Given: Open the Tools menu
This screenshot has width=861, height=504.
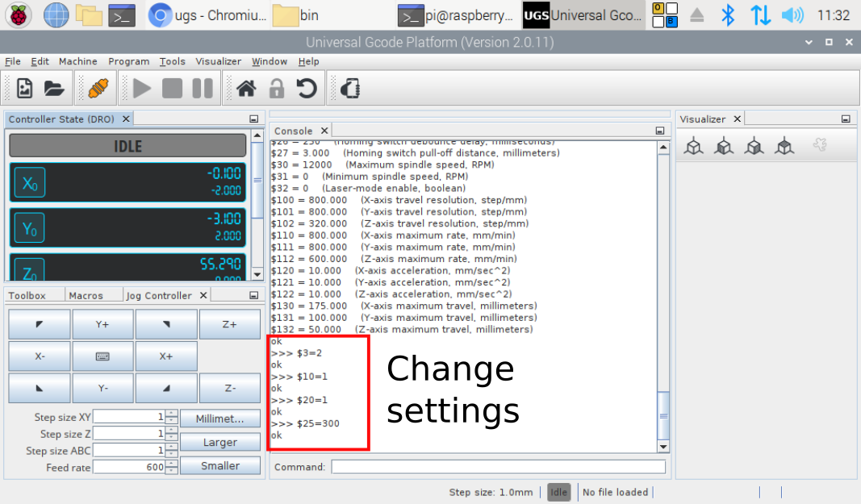Looking at the screenshot, I should [173, 61].
